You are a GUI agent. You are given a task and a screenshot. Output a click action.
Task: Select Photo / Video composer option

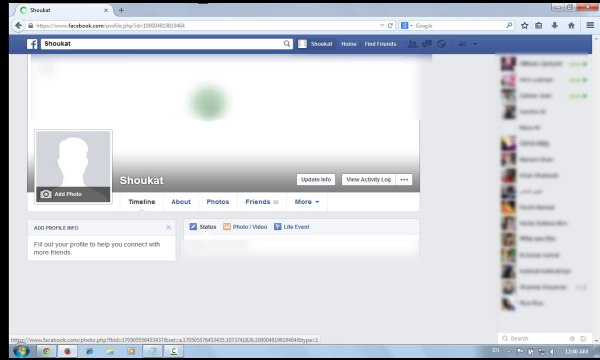point(245,227)
